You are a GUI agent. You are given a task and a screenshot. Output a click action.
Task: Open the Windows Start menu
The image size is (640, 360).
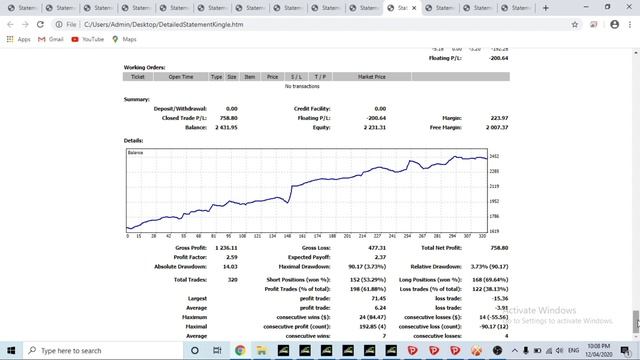(11, 351)
